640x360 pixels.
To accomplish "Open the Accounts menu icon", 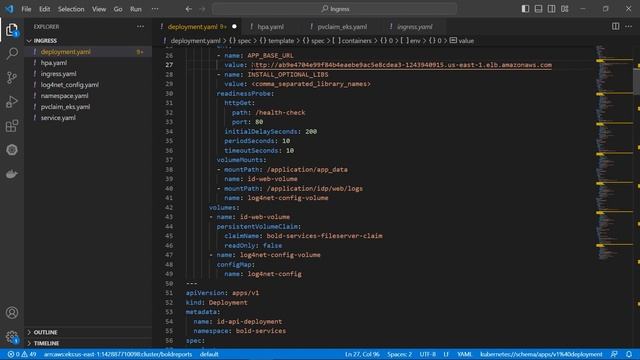I will pos(12,313).
